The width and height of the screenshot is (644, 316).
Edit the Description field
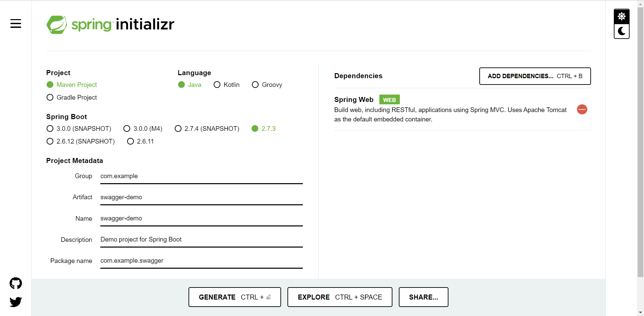(x=202, y=240)
